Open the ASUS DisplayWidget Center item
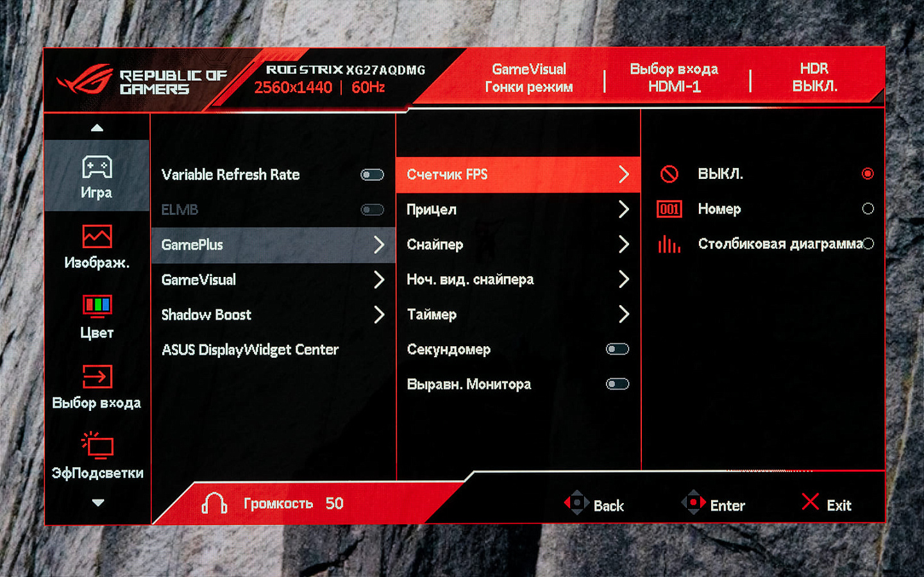 250,350
